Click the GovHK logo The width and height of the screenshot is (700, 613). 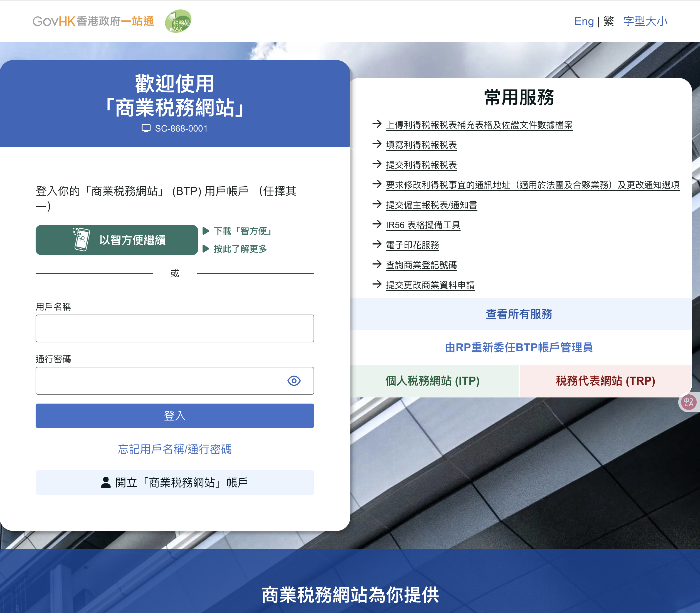93,21
